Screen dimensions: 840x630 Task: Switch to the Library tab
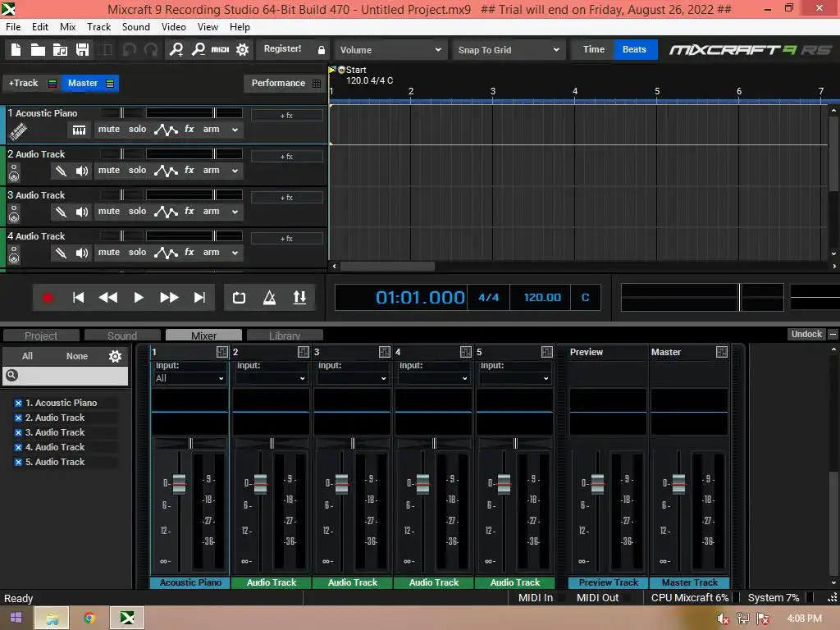(285, 336)
